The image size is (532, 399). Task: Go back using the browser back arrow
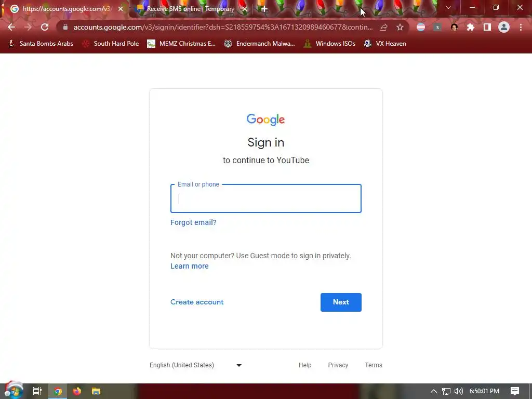pos(11,27)
